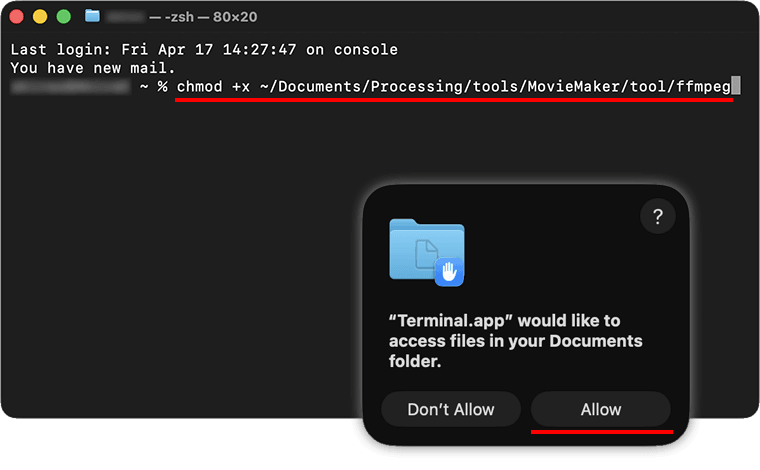Image resolution: width=760 pixels, height=470 pixels.
Task: Click the "Last login" line in the terminal
Action: [204, 49]
